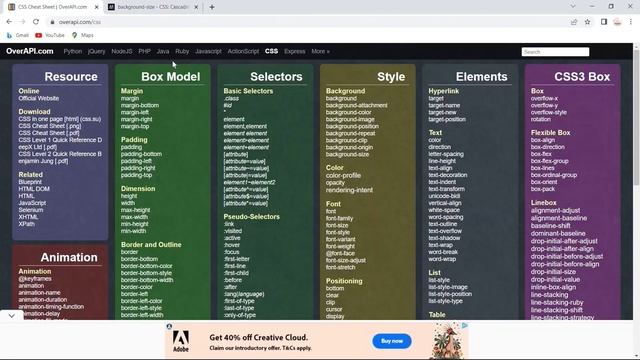Click 'border-bottom-color' in Border and Outline
The width and height of the screenshot is (640, 360).
click(147, 266)
